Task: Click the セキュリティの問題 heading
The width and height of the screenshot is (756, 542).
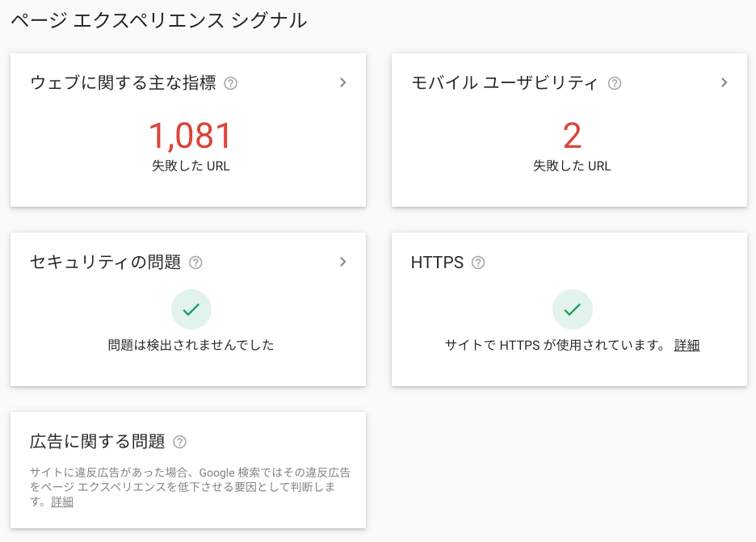Action: (105, 262)
